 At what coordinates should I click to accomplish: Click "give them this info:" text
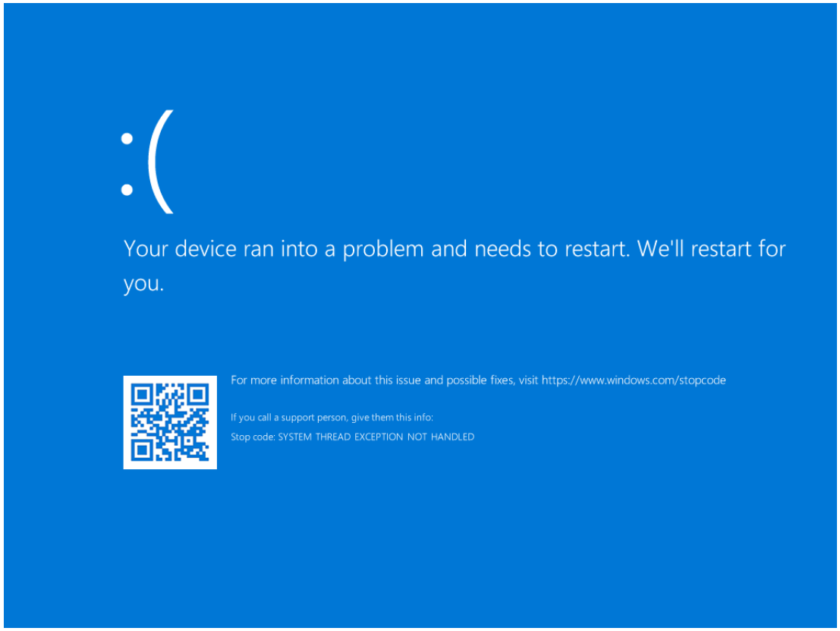392,418
